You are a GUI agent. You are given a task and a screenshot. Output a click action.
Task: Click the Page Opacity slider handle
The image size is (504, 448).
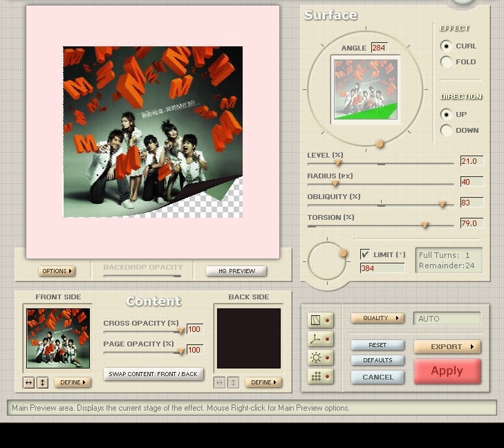pos(181,352)
